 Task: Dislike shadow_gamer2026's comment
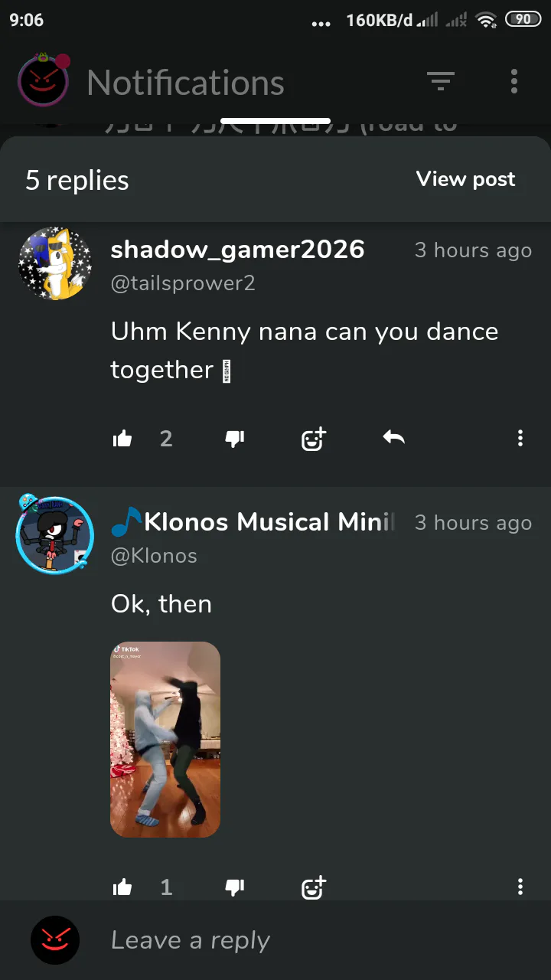(234, 439)
